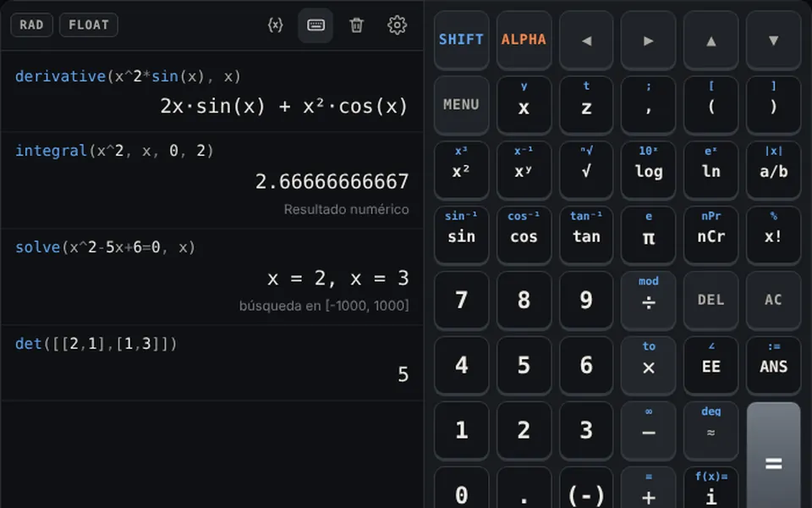The width and height of the screenshot is (812, 508).
Task: Insert the sin function
Action: [x=462, y=235]
